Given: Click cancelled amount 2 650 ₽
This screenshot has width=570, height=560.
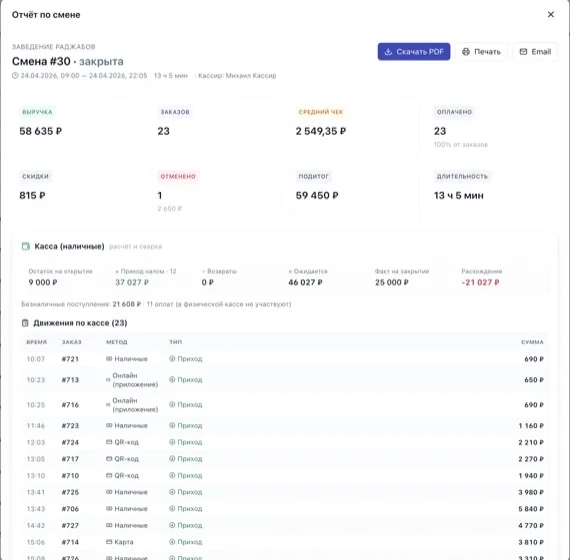Looking at the screenshot, I should point(170,209).
